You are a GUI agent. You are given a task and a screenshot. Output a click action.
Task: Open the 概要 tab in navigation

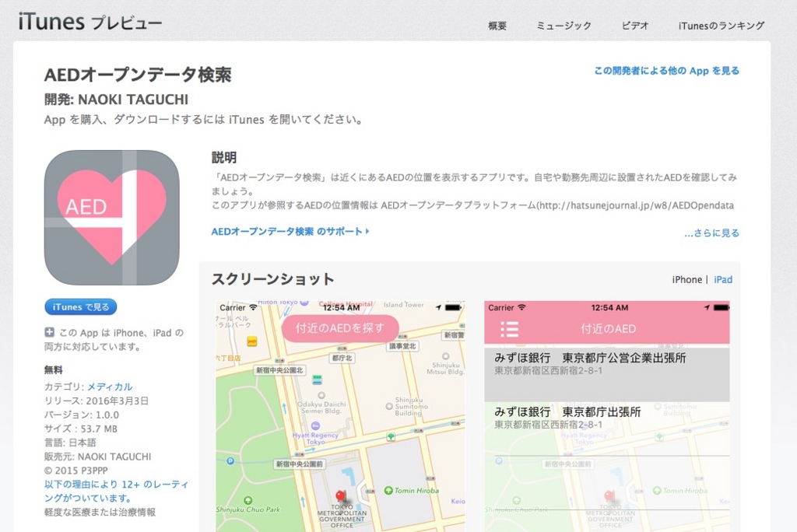497,26
